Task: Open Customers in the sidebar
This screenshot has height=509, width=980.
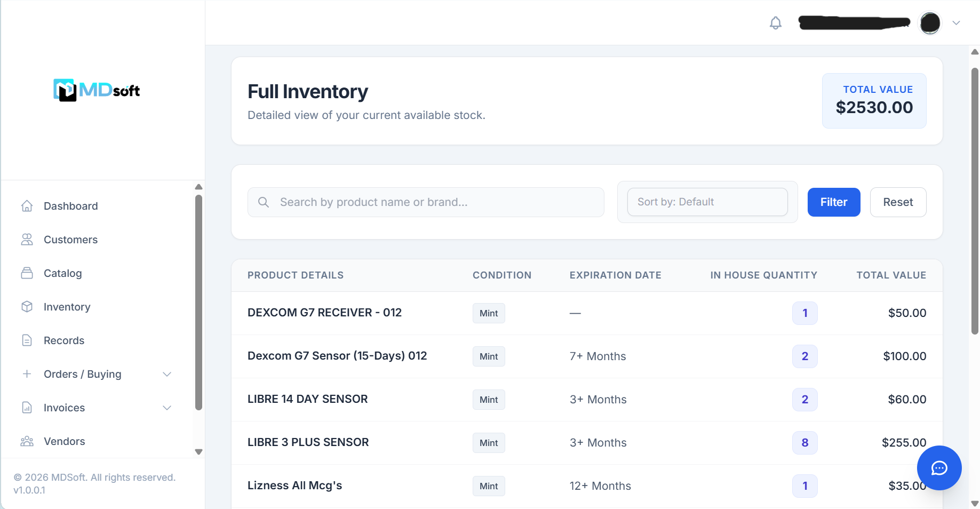Action: click(70, 240)
